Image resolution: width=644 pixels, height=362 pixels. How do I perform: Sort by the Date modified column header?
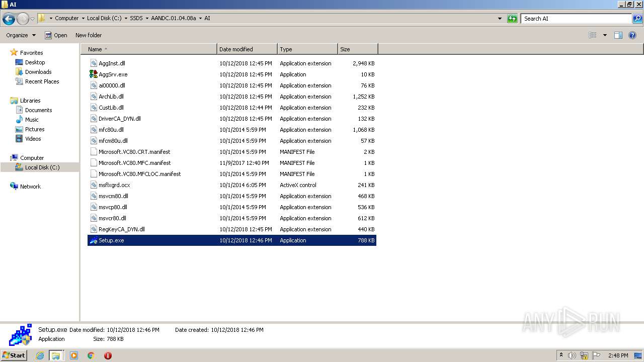pyautogui.click(x=247, y=49)
